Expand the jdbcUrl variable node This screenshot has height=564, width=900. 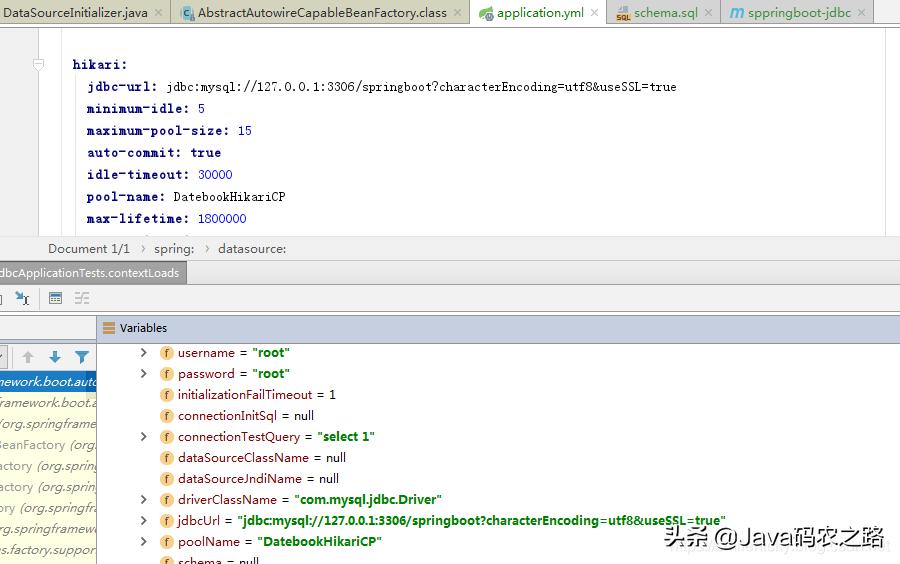tap(143, 520)
